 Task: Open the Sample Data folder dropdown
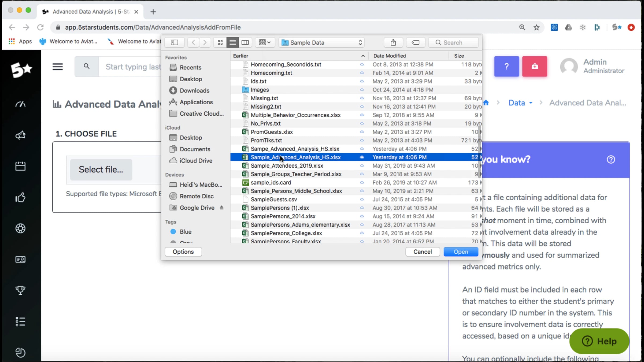click(321, 42)
